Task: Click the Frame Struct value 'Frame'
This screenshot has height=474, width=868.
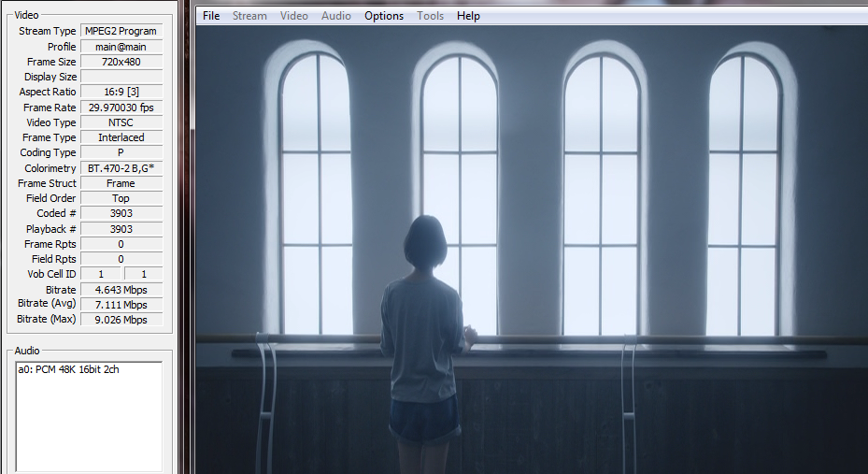Action: pos(121,182)
